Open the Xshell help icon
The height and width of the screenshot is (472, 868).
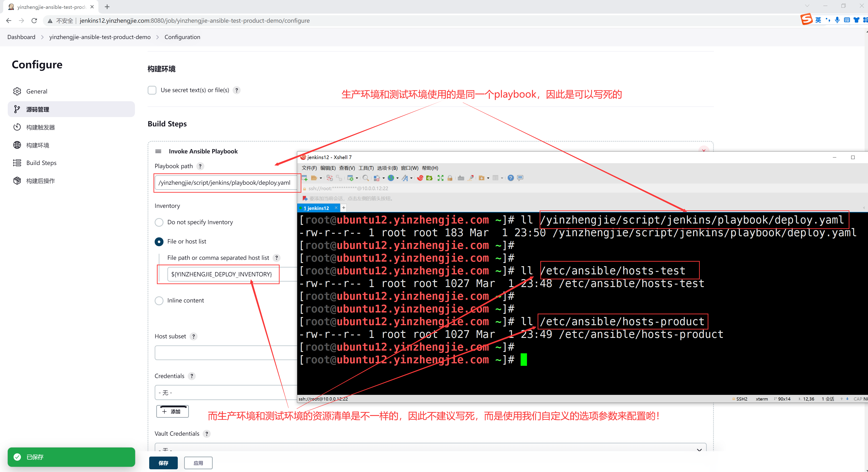point(510,178)
